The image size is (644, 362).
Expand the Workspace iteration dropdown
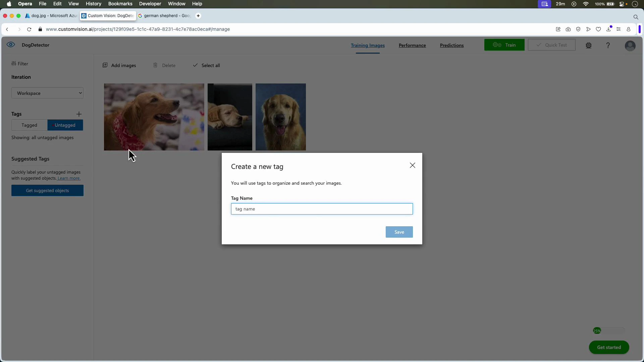pos(47,93)
